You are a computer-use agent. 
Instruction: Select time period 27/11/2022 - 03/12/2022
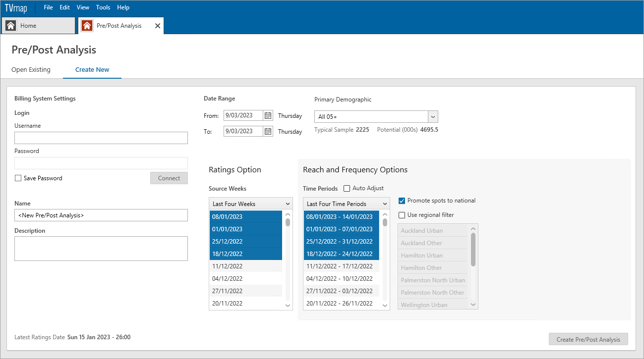click(x=342, y=291)
